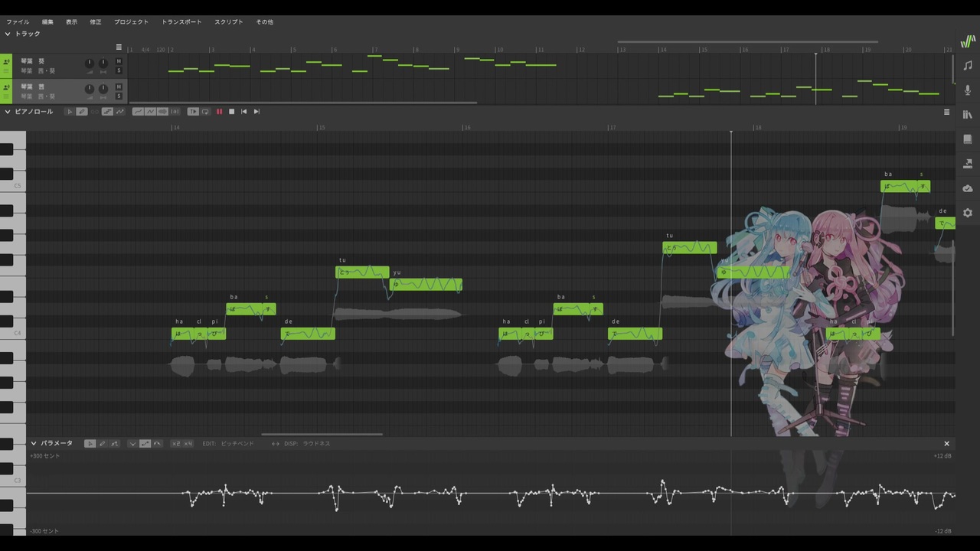Choose the V-shaped interpolation mode in parameter panel
The width and height of the screenshot is (980, 551).
click(132, 444)
